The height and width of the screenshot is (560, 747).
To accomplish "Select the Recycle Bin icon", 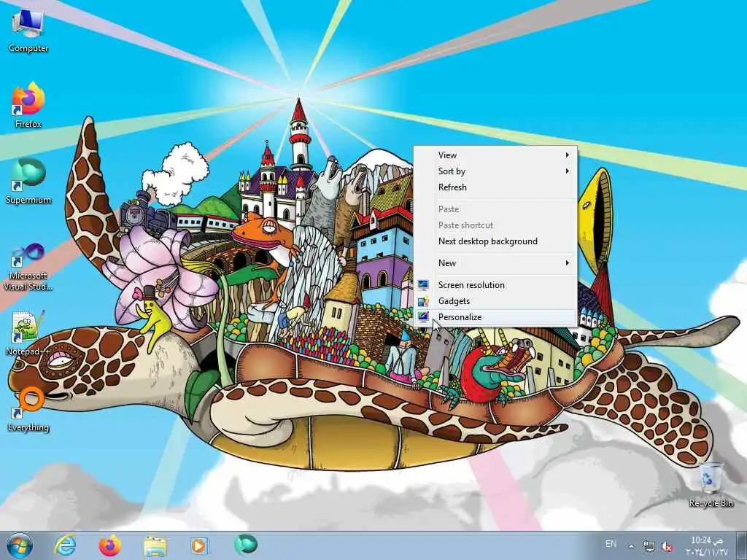I will (711, 484).
